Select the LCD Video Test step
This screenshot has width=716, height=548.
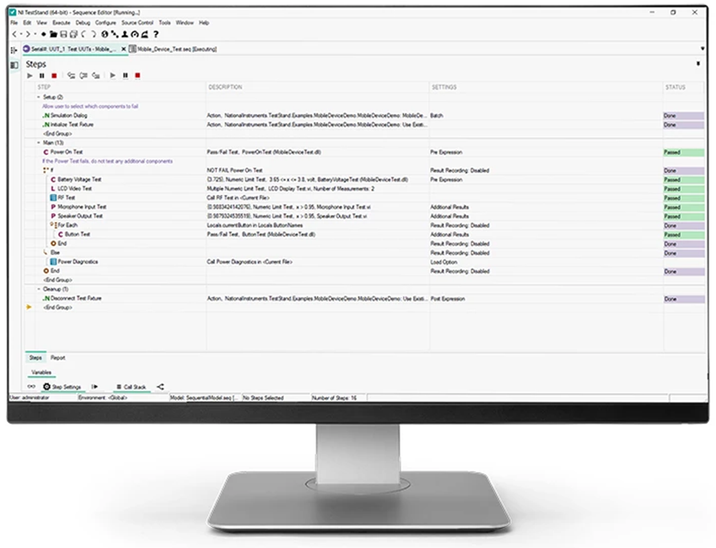point(74,189)
